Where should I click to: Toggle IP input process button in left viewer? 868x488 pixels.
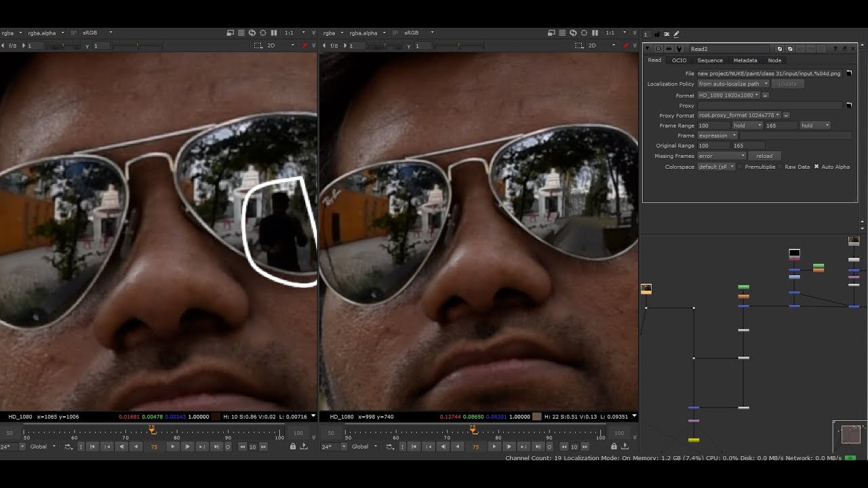click(74, 33)
